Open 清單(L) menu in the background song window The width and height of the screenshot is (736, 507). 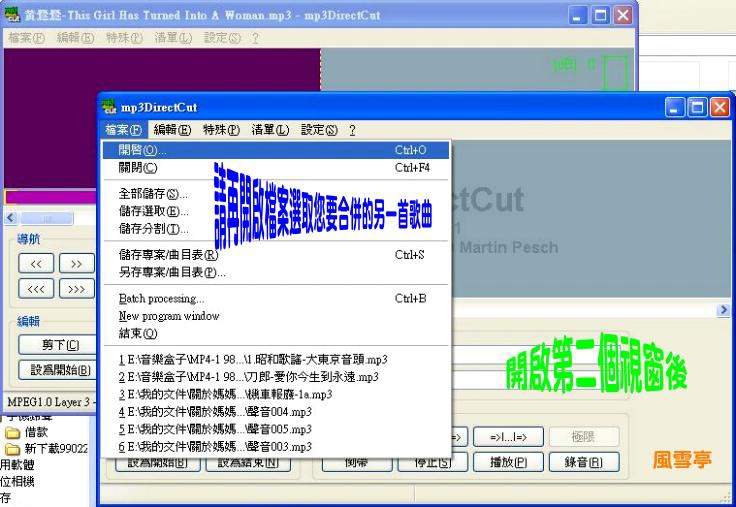tap(173, 38)
